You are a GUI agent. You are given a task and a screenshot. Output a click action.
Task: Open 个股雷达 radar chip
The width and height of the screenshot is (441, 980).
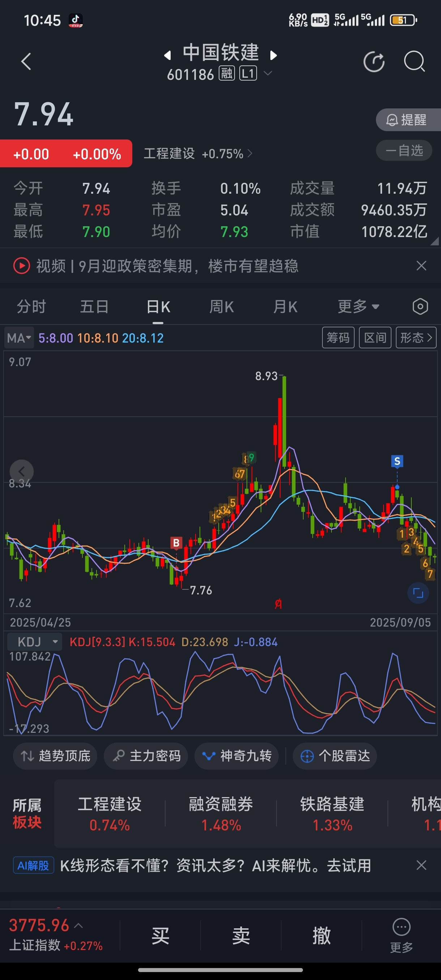[x=335, y=756]
